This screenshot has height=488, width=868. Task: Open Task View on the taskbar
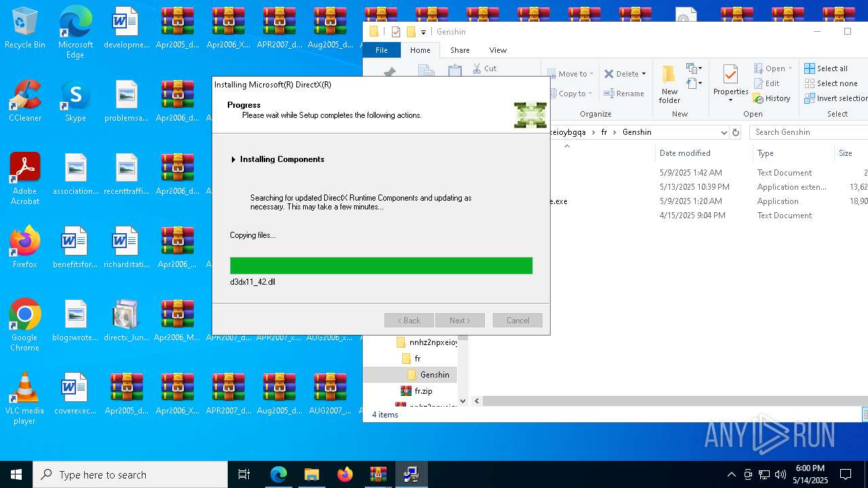(x=244, y=474)
